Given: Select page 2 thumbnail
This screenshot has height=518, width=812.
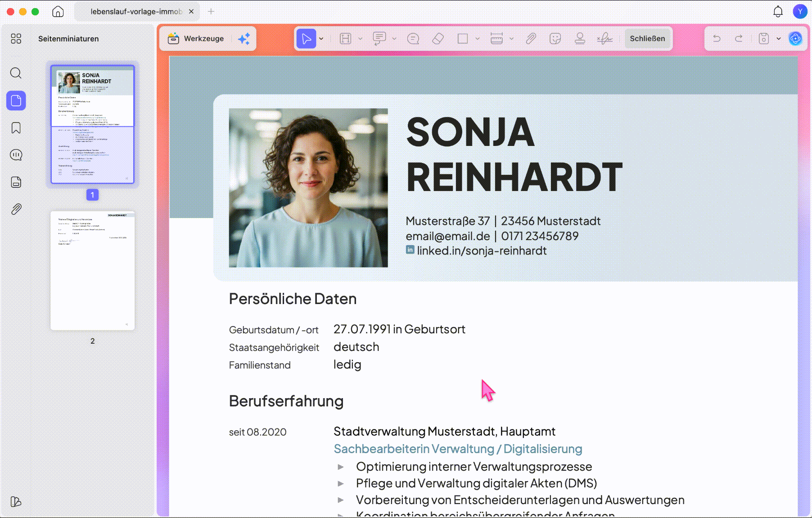Looking at the screenshot, I should [x=92, y=270].
